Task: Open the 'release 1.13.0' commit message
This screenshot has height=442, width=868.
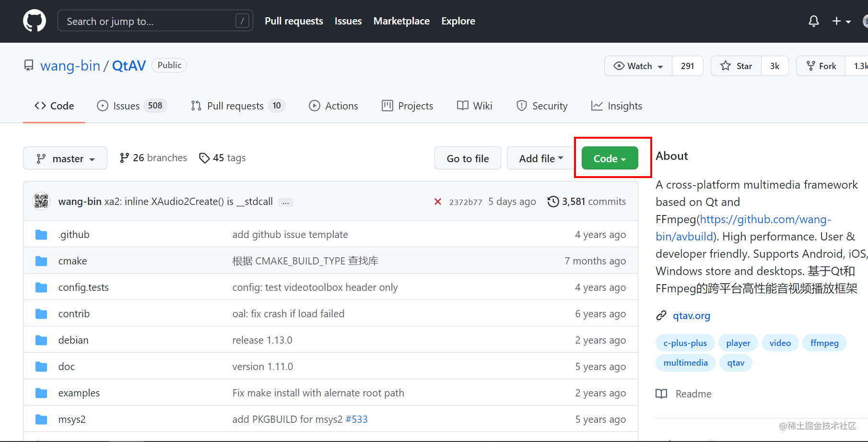Action: pyautogui.click(x=262, y=340)
